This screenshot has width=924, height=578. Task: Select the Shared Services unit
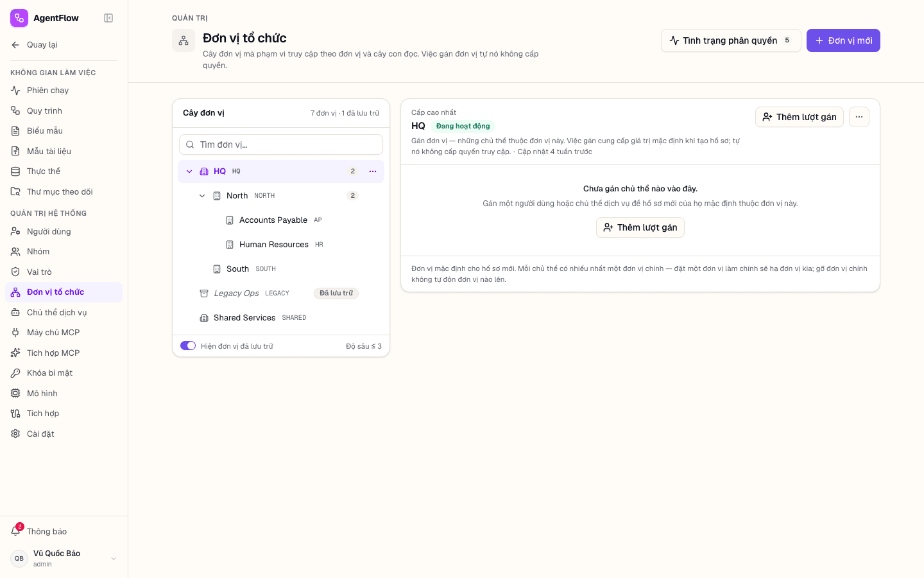[x=281, y=318]
